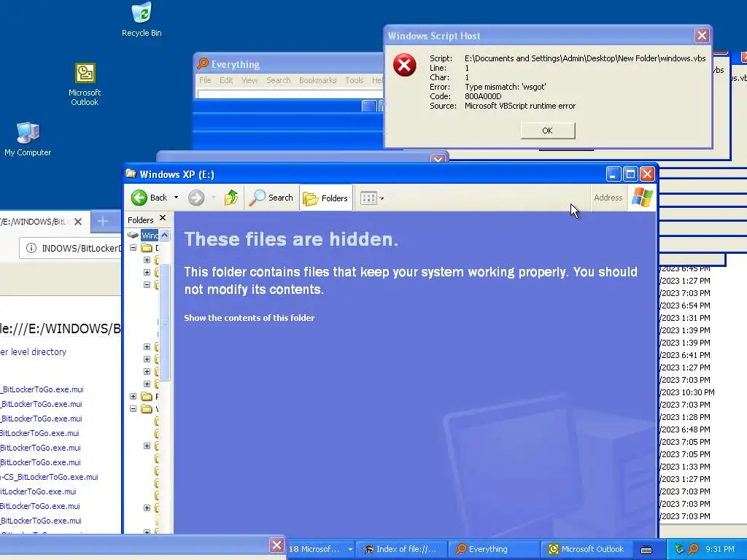Viewport: 747px width, 560px height.
Task: Select the Windows XP drive in folder tree
Action: click(x=149, y=235)
